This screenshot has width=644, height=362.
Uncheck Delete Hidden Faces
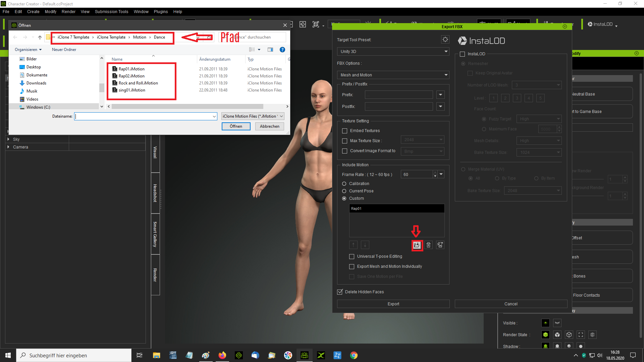340,292
